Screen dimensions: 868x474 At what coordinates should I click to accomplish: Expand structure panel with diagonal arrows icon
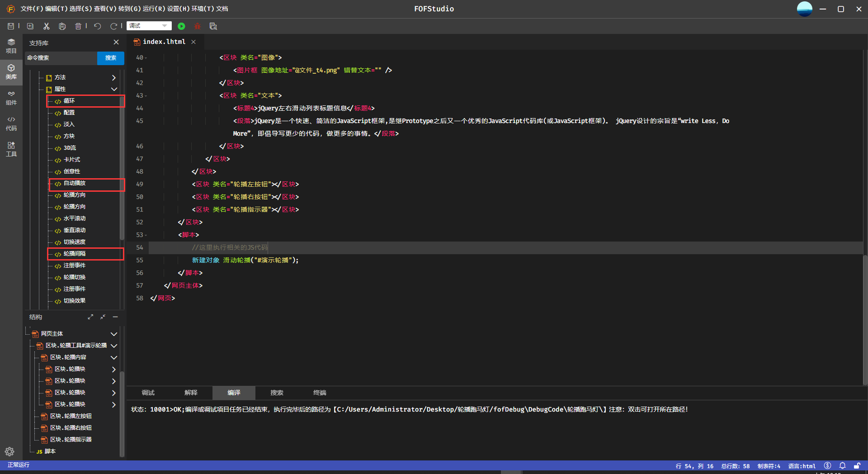pyautogui.click(x=90, y=317)
